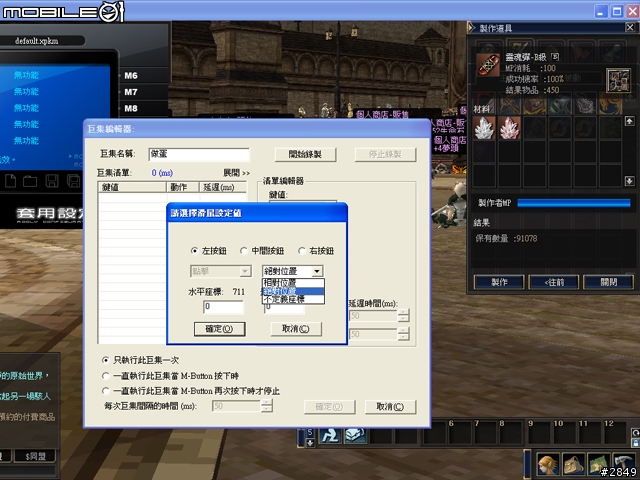The image size is (640, 480).
Task: Click the Start Recording button
Action: click(305, 154)
